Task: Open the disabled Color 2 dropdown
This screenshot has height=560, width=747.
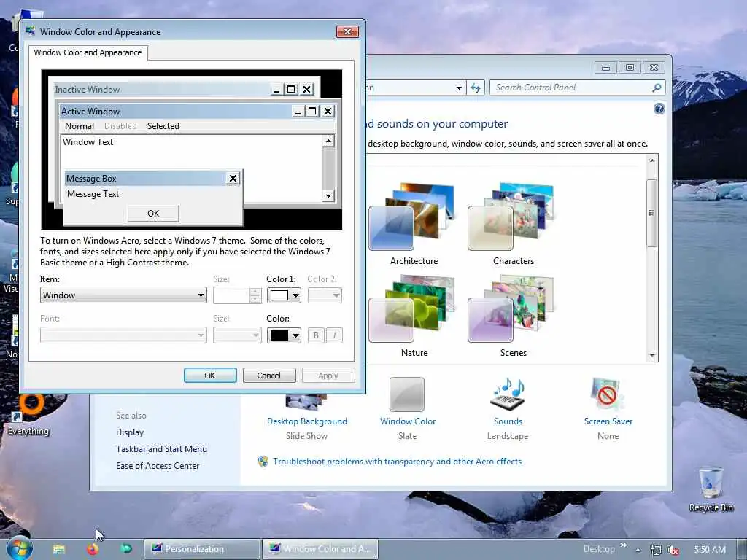Action: tap(325, 295)
